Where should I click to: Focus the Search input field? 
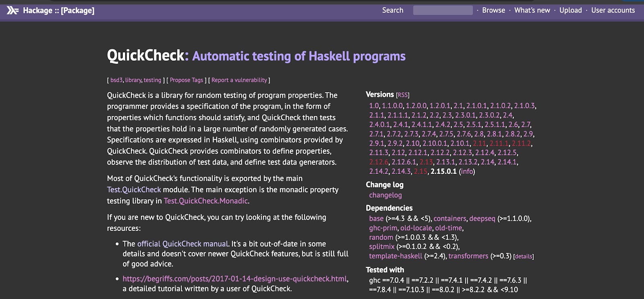[x=443, y=10]
